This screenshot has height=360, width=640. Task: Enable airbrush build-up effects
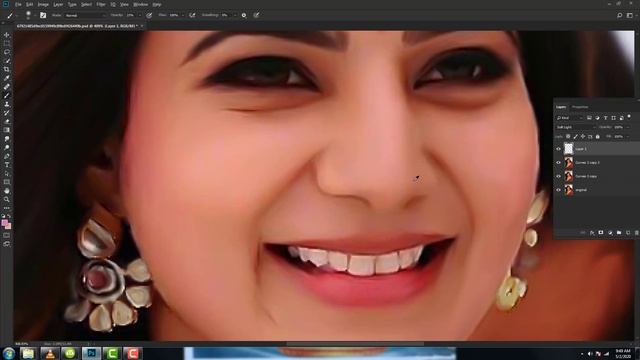192,15
